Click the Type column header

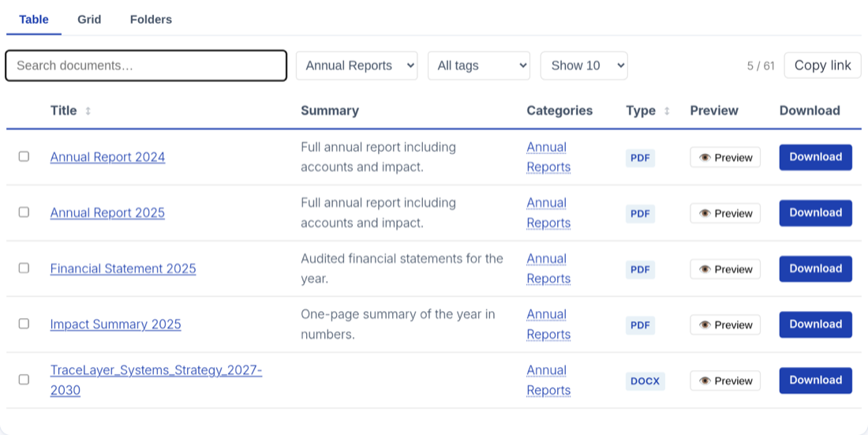pyautogui.click(x=641, y=111)
